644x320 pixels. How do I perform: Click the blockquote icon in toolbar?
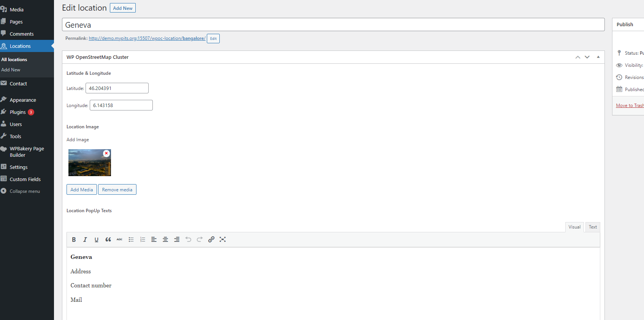pyautogui.click(x=108, y=240)
